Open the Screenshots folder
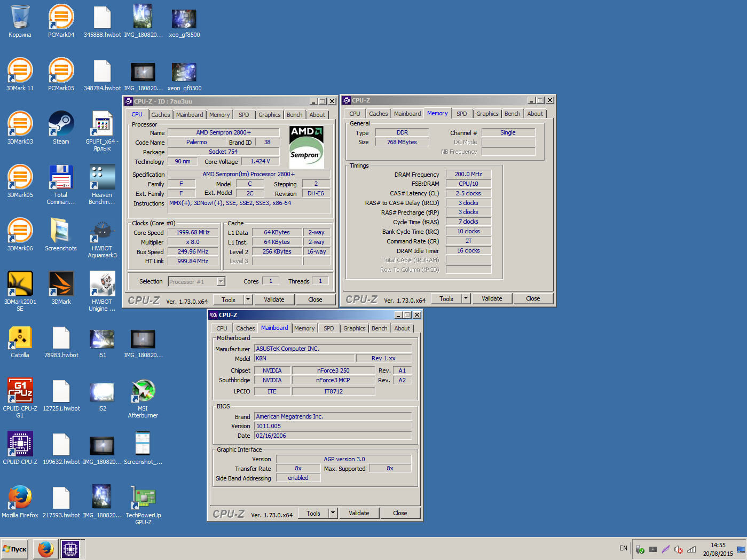 [x=61, y=235]
